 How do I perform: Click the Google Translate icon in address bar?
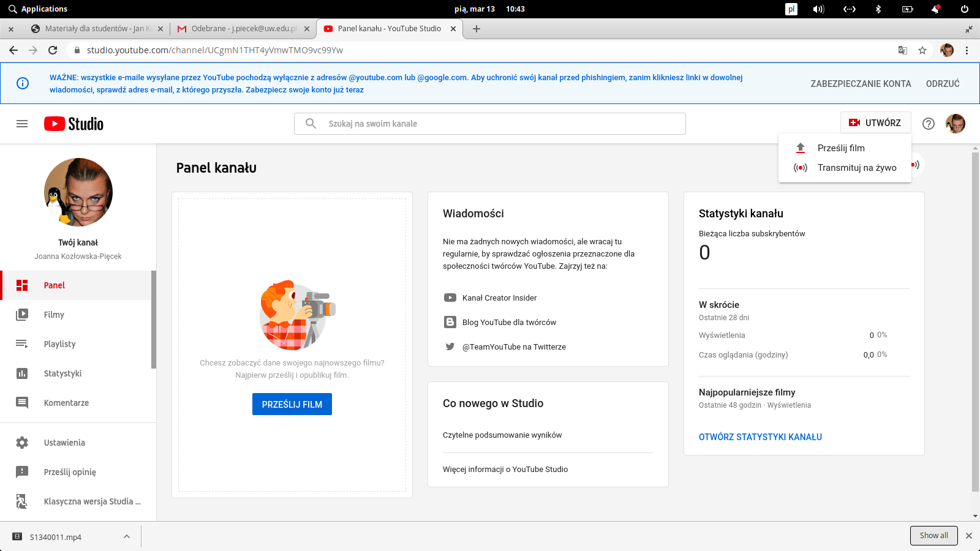[x=903, y=50]
